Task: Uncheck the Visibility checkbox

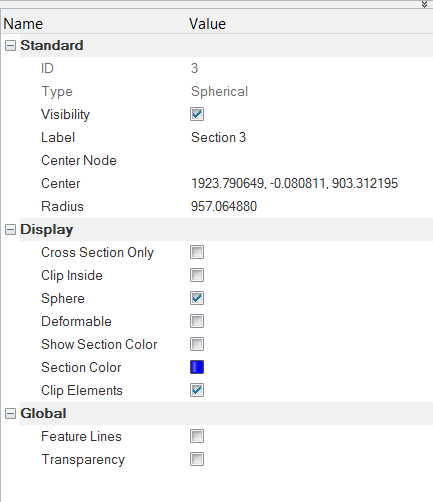Action: tap(197, 114)
